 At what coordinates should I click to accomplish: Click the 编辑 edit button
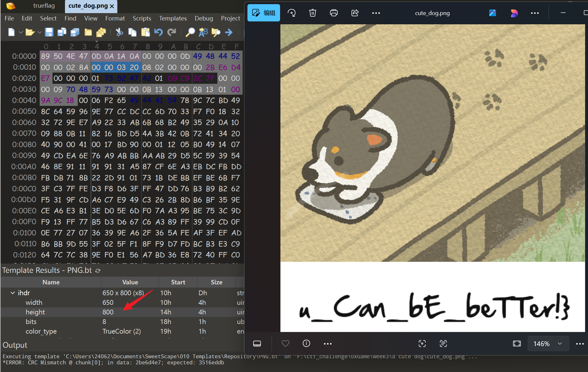click(264, 13)
